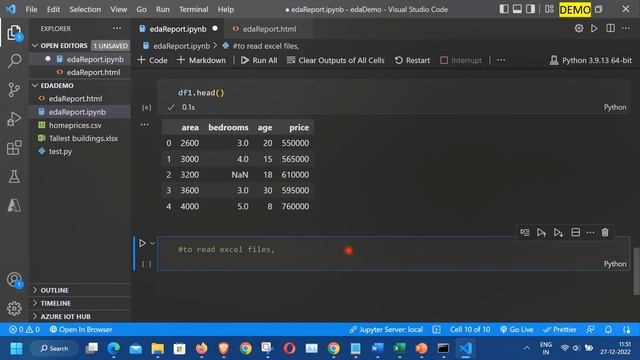This screenshot has width=640, height=360.
Task: Click the run icon in editor title bar
Action: 594,29
